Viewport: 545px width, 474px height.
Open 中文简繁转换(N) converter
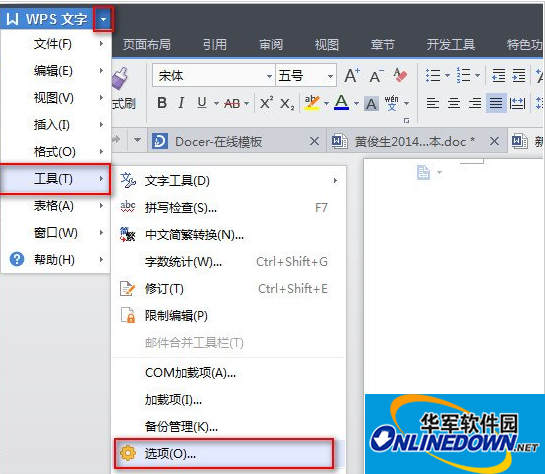229,235
